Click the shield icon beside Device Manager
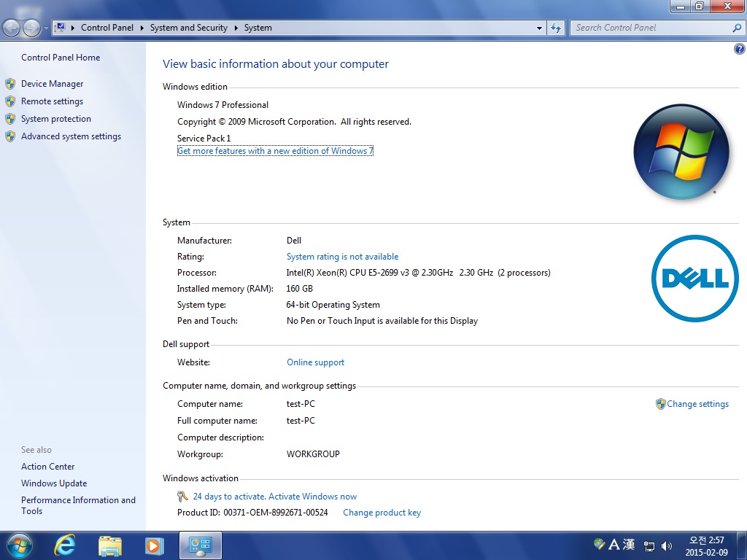 coord(10,85)
